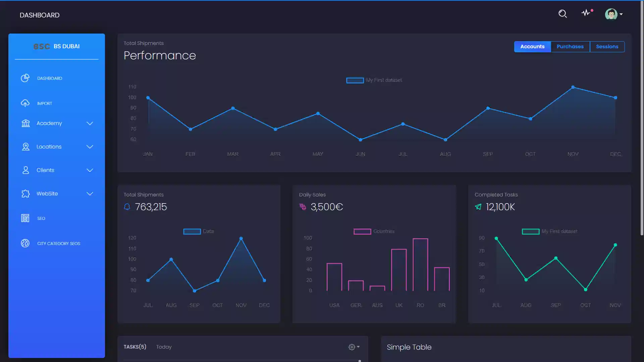Click the Tasks settings gear icon
This screenshot has height=362, width=644.
(352, 347)
